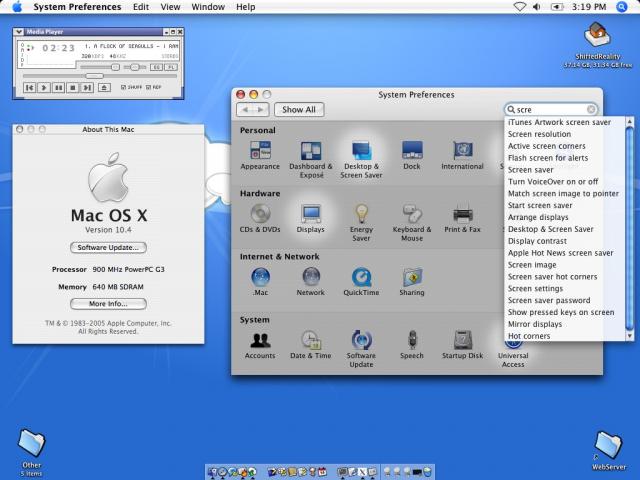Click More Info... in About This Mac
The height and width of the screenshot is (480, 640).
[108, 304]
